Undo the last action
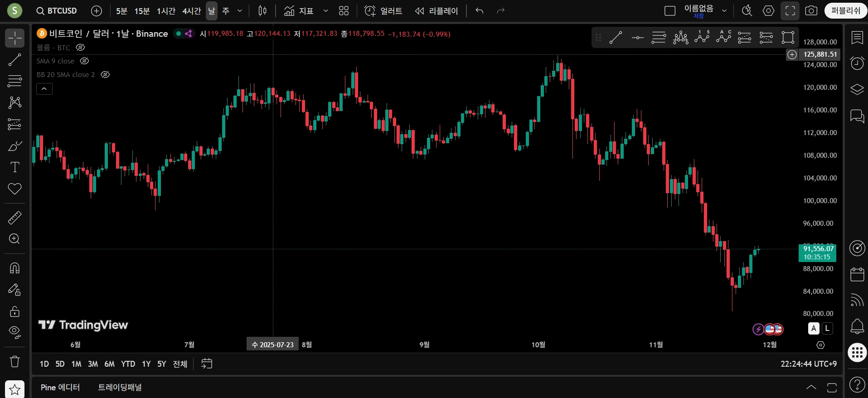The width and height of the screenshot is (868, 398). click(x=480, y=11)
